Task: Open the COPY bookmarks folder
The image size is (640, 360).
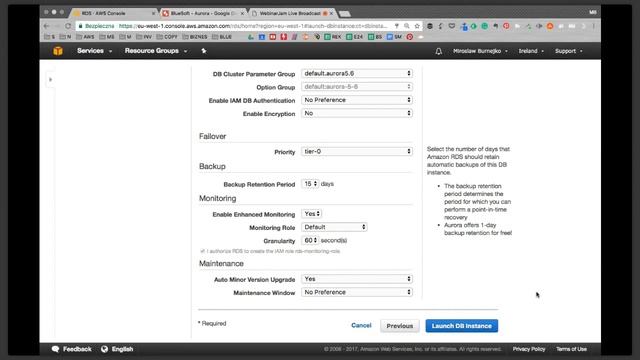Action: click(167, 37)
